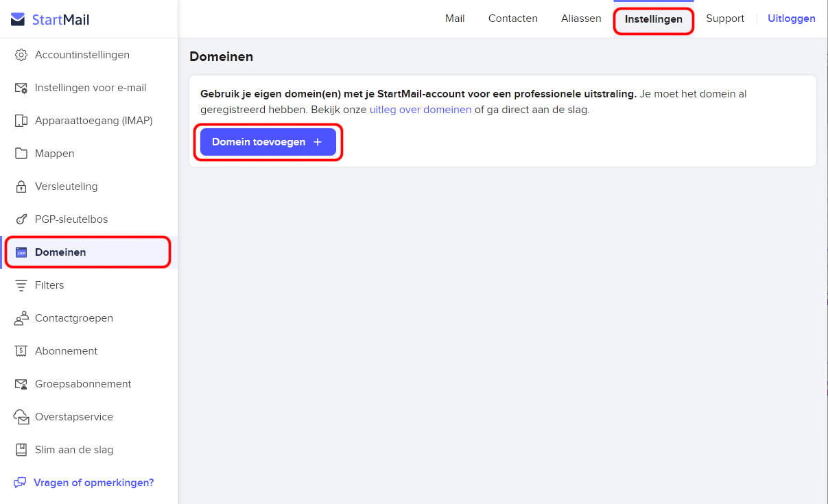The height and width of the screenshot is (504, 828).
Task: Click the Groepsabonnement envelope icon
Action: pyautogui.click(x=21, y=384)
